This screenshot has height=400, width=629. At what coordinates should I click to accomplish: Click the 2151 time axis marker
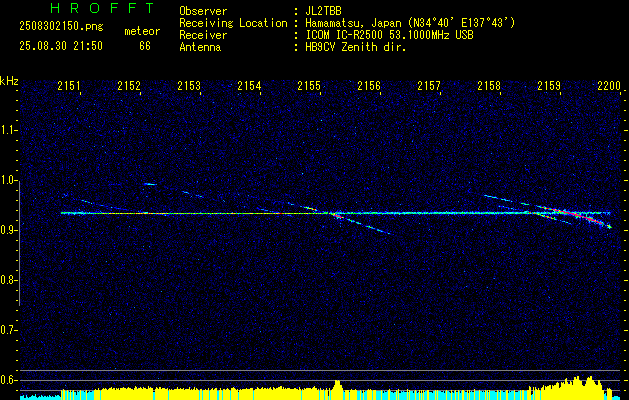[69, 86]
